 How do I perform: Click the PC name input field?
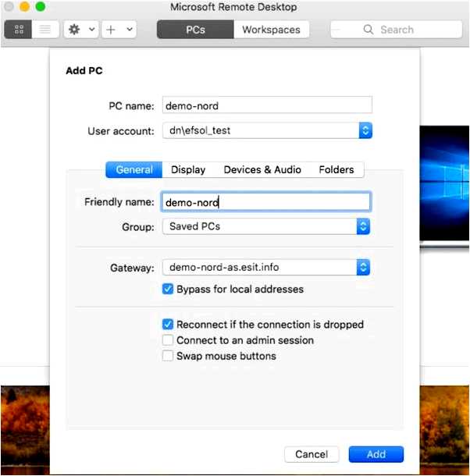267,105
